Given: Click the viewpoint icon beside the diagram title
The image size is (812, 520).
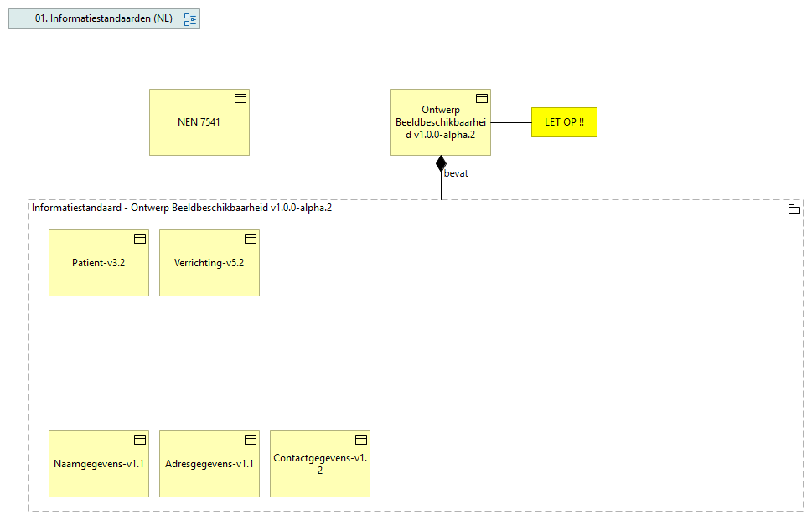Looking at the screenshot, I should click(189, 18).
